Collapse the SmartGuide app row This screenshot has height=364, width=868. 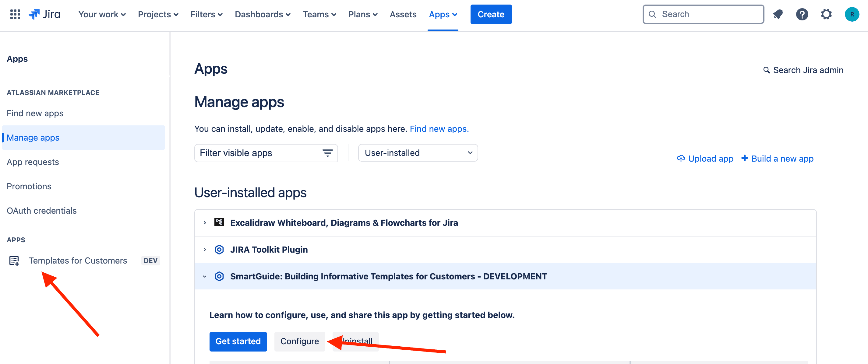pyautogui.click(x=205, y=276)
